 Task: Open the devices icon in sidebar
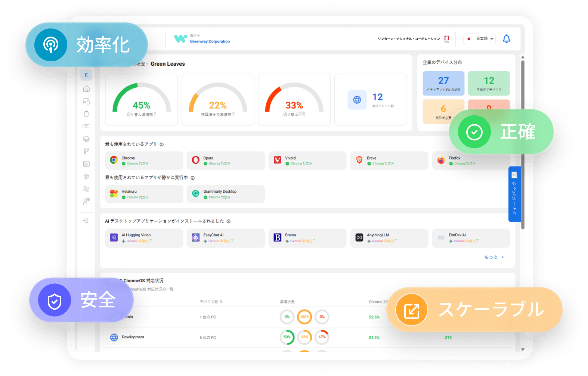point(86,101)
